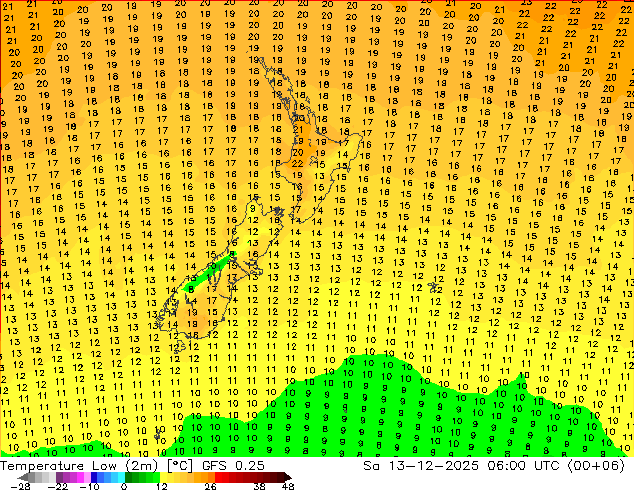Screen dimensions: 634x490
Task: Click the dark brown right arrow tip of scale
Action: point(287,477)
